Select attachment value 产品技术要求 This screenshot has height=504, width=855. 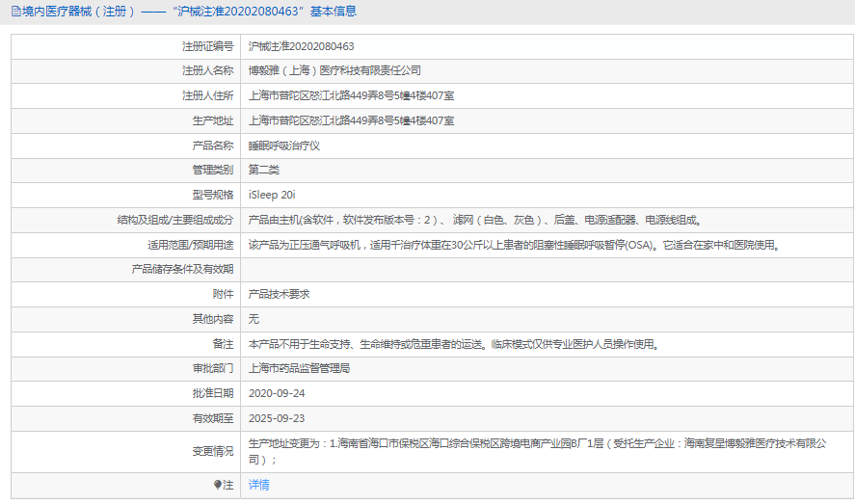[x=279, y=294]
